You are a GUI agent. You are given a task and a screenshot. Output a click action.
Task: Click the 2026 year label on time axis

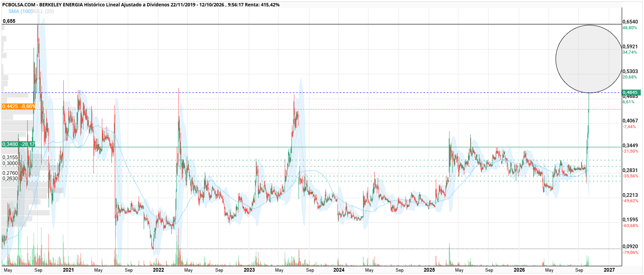(x=519, y=270)
